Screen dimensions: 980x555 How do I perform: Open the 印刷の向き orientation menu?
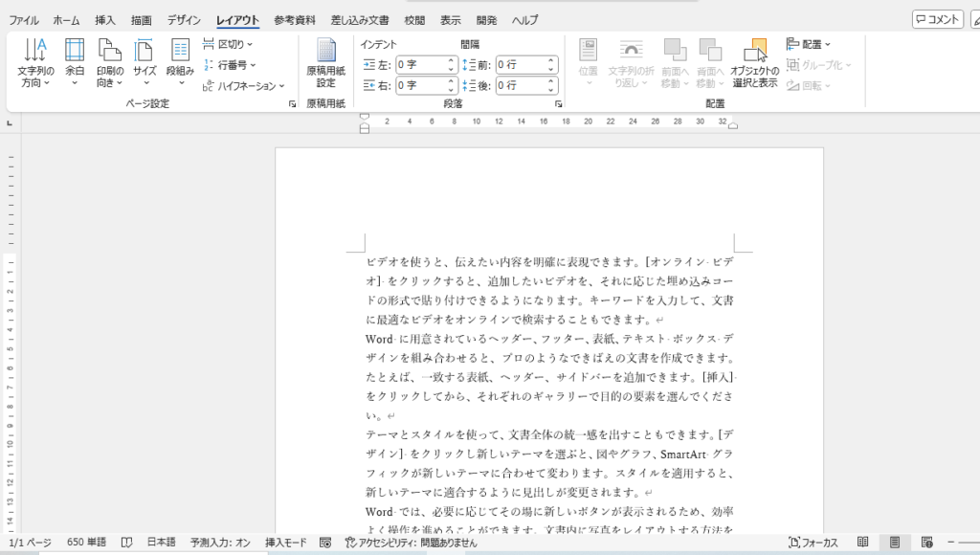[x=110, y=62]
